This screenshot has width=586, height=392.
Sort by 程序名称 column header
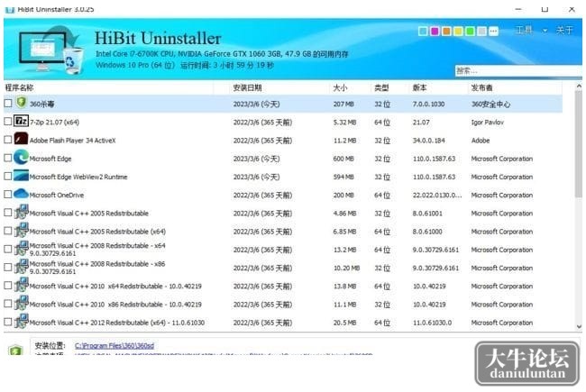click(19, 87)
